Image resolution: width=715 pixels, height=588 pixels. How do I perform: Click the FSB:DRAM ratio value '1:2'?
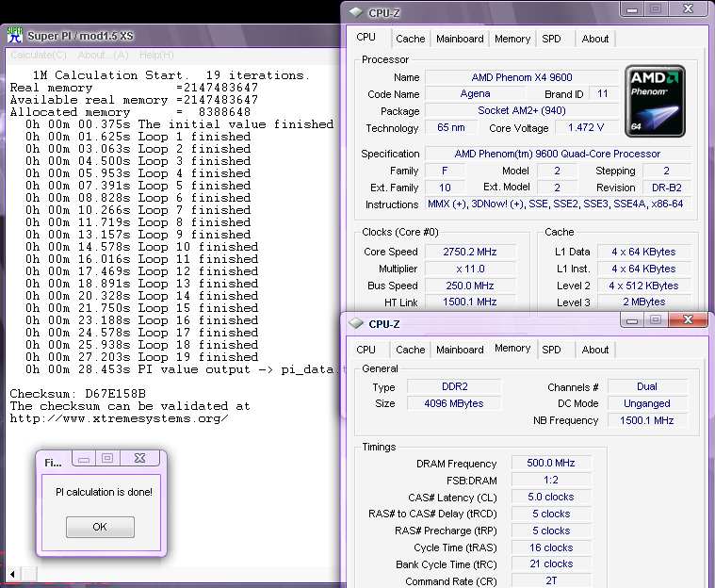(x=551, y=480)
